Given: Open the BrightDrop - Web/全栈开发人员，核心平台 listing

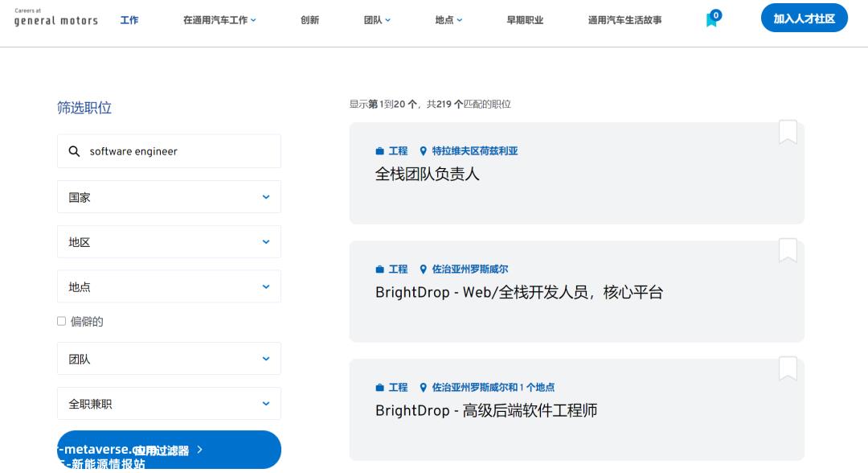Looking at the screenshot, I should click(x=519, y=293).
